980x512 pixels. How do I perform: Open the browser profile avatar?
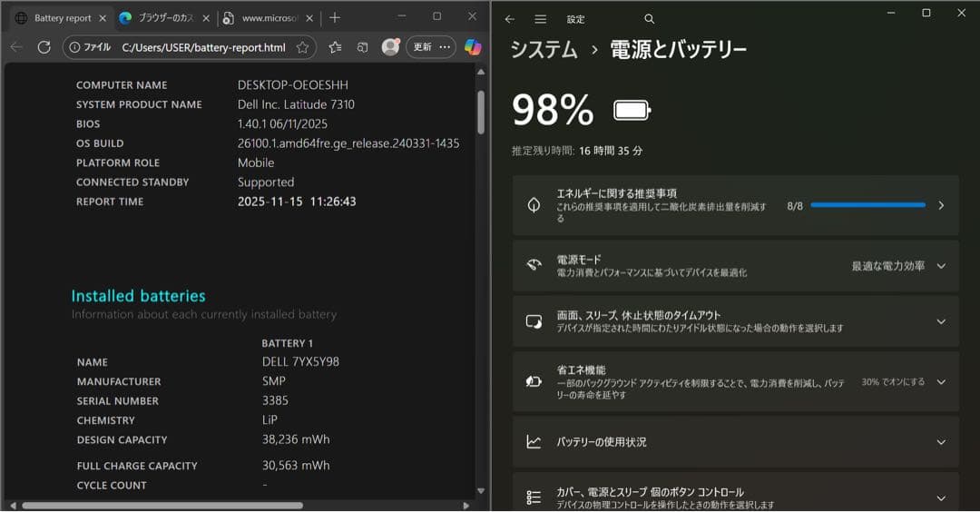(390, 47)
